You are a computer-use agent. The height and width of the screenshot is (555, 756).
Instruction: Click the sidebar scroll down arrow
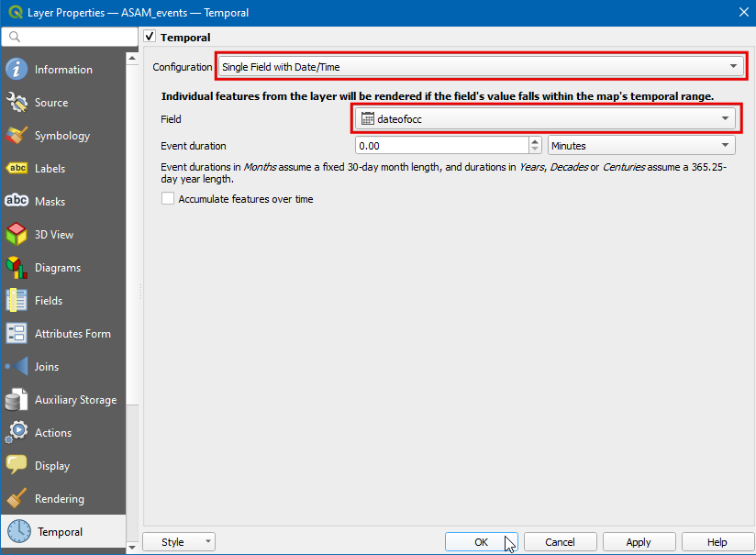(132, 548)
